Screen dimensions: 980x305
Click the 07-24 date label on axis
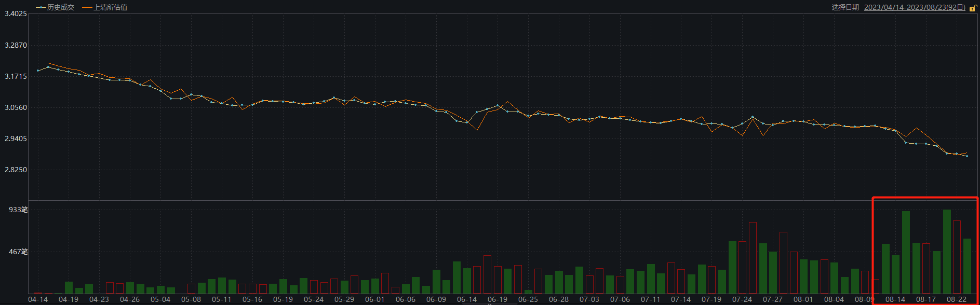coord(742,299)
